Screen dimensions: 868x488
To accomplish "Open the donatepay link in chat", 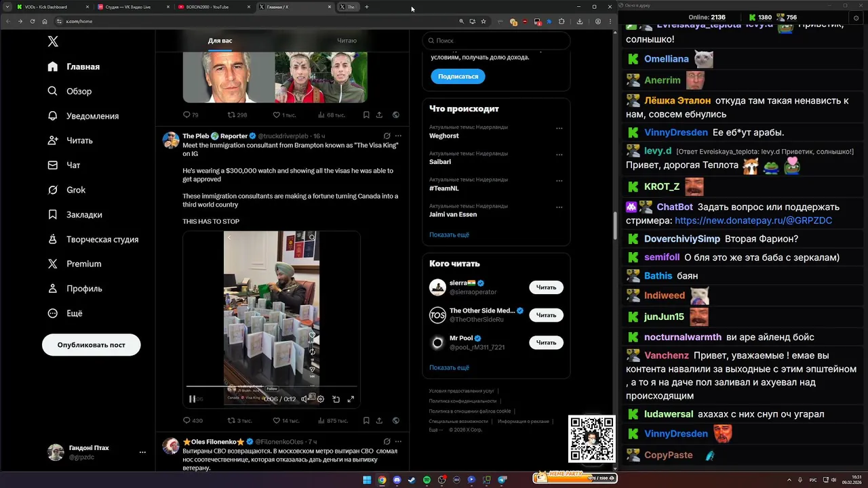I will (753, 220).
